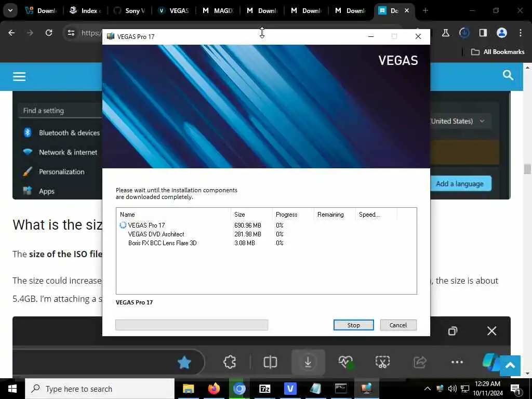Select Boris FX BCC Lens Flare 3D row
The height and width of the screenshot is (399, 532).
(267, 243)
